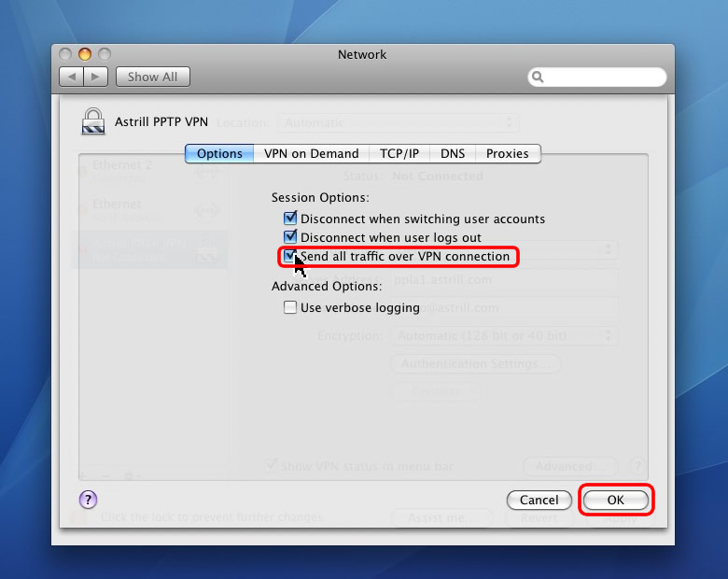Toggle Disconnect when switching user accounts
Image resolution: width=728 pixels, height=579 pixels.
pyautogui.click(x=290, y=219)
